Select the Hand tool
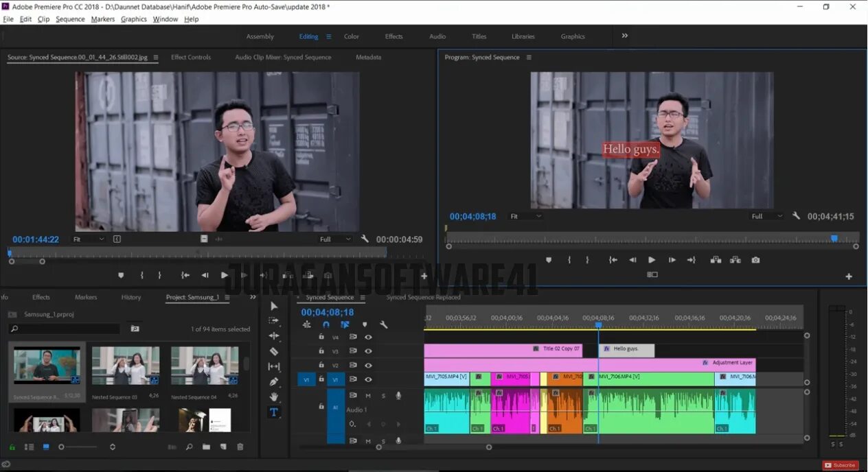 click(274, 397)
